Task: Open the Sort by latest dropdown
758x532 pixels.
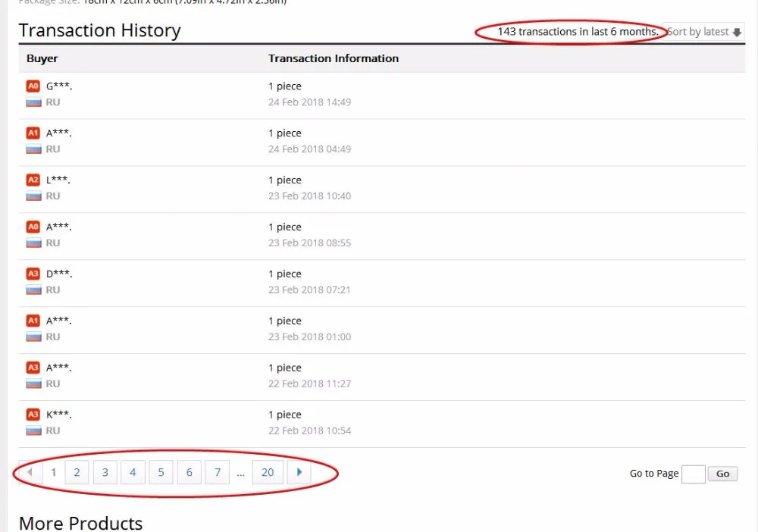Action: pyautogui.click(x=703, y=32)
